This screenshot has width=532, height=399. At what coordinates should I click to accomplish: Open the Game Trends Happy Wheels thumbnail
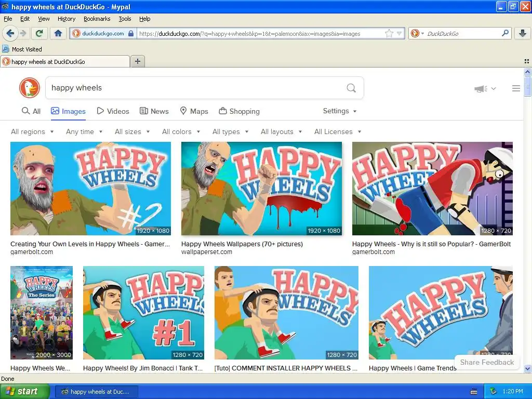point(441,312)
